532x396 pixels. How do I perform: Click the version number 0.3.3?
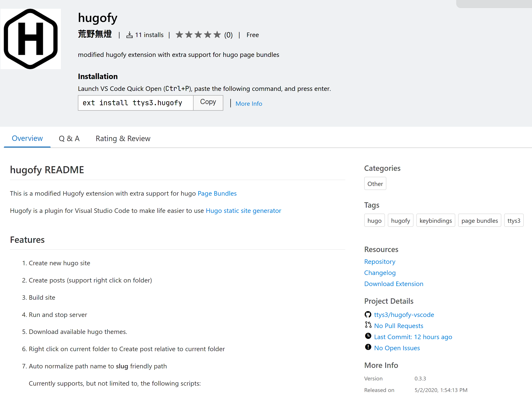(420, 378)
